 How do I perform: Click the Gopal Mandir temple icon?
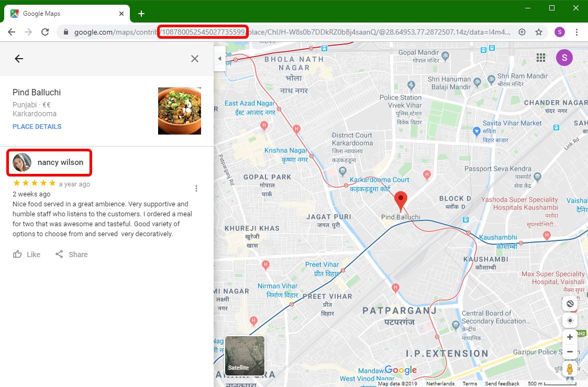point(445,56)
